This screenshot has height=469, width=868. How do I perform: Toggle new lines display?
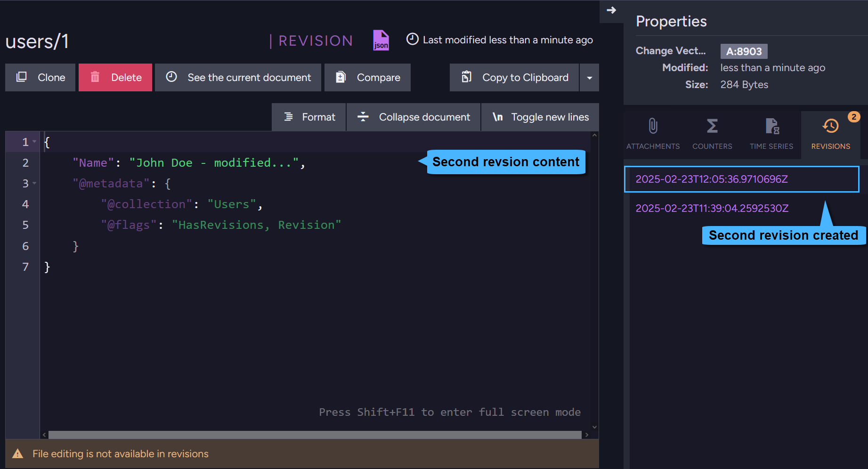(540, 117)
